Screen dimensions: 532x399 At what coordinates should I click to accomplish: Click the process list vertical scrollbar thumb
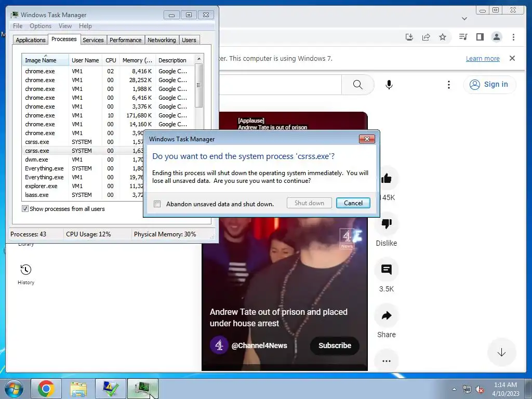coord(198,86)
